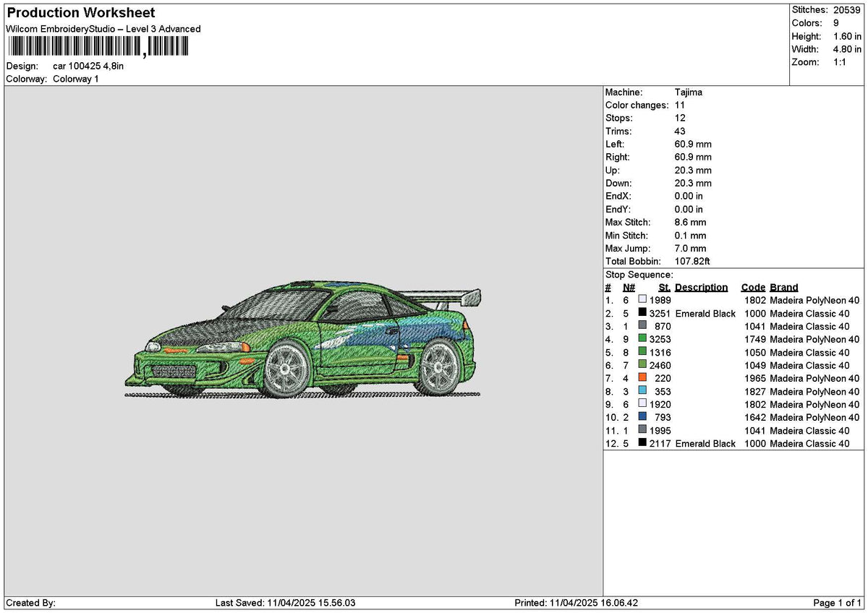
Task: Click the black swatch beside stitch count 3251
Action: (642, 313)
